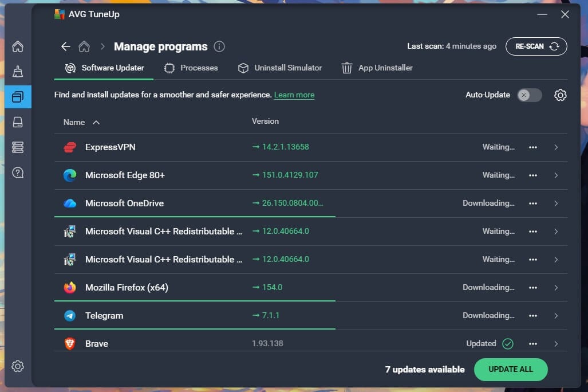Expand Microsoft OneDrive details chevron
This screenshot has height=392, width=588.
(x=556, y=203)
